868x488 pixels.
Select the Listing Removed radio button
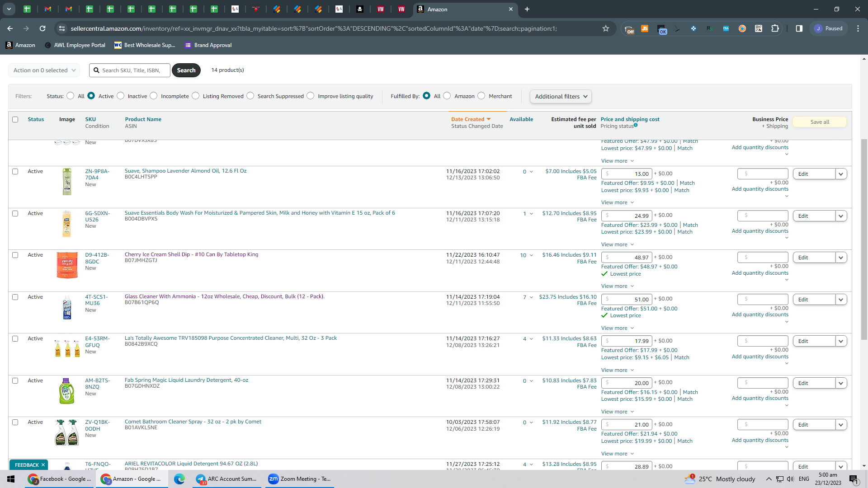196,96
